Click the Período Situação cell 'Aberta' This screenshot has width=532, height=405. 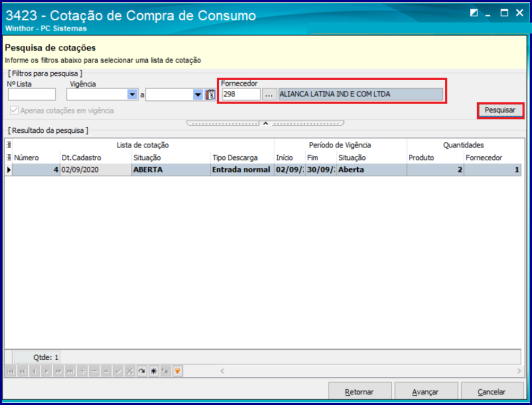pyautogui.click(x=371, y=170)
